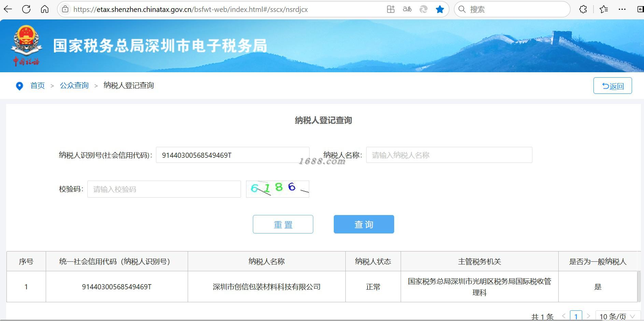Click the 统一社会信用代码 column header
644x321 pixels.
click(117, 261)
